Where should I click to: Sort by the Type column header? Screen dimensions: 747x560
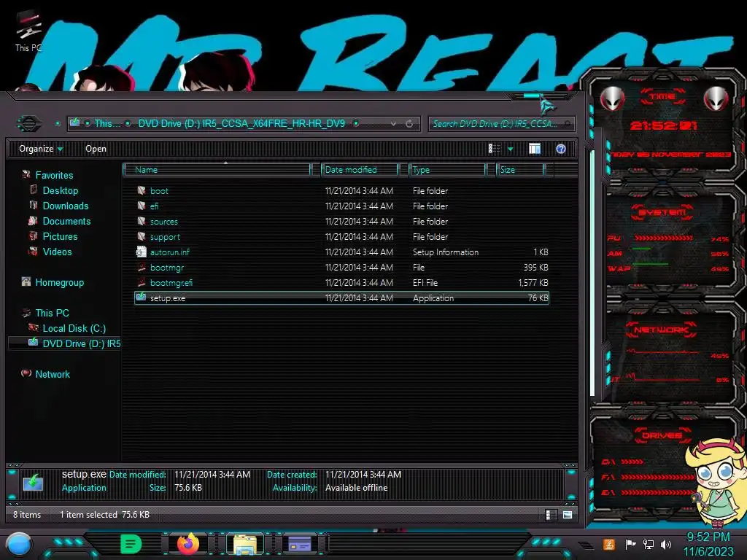tap(447, 169)
